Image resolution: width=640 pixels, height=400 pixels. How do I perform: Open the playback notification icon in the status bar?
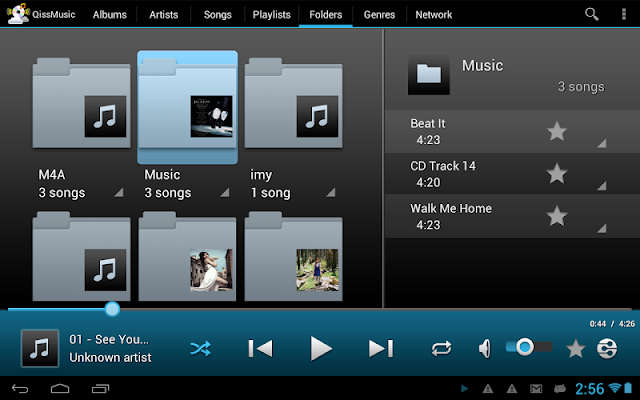(464, 389)
